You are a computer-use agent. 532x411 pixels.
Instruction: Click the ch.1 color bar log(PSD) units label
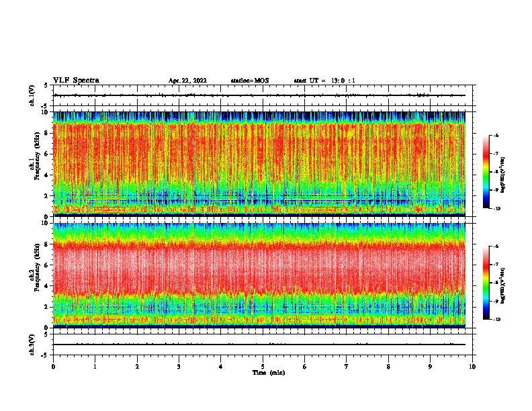tap(503, 175)
